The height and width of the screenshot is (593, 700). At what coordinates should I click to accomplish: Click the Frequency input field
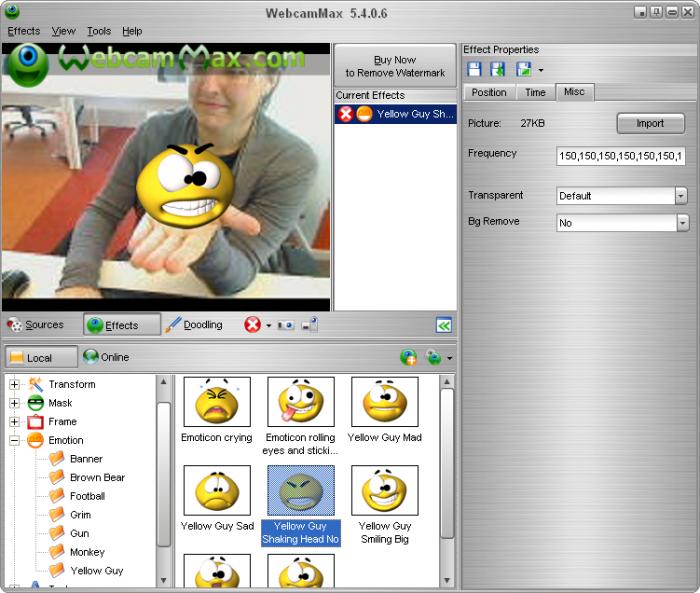click(621, 156)
